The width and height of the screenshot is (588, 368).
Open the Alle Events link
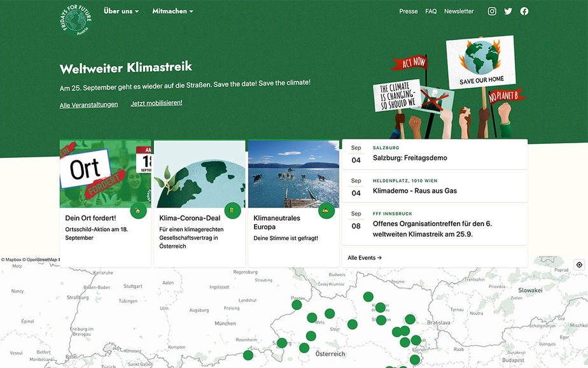(365, 258)
